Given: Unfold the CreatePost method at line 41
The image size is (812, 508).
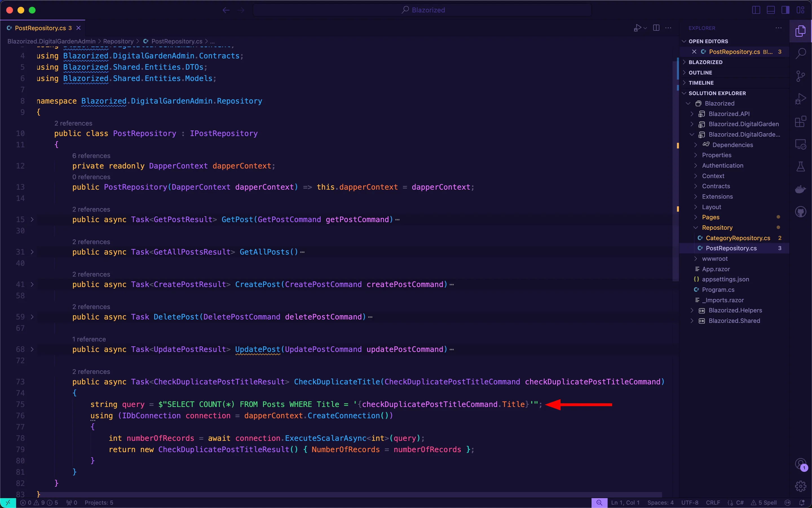Looking at the screenshot, I should coord(32,284).
